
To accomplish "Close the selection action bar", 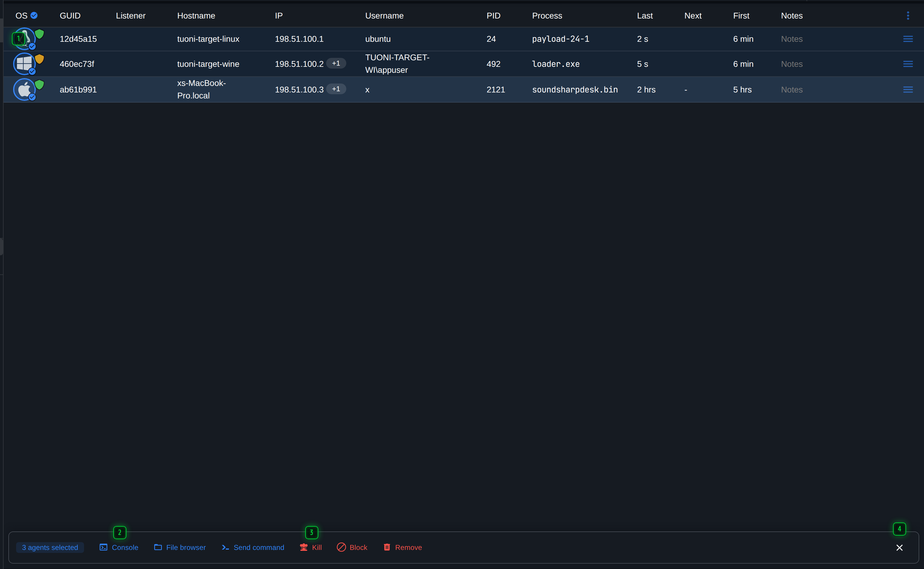I will point(899,548).
